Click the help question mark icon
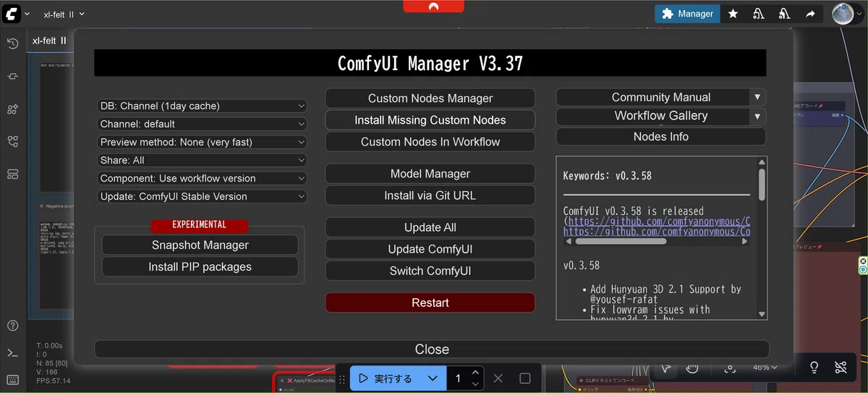 click(12, 326)
